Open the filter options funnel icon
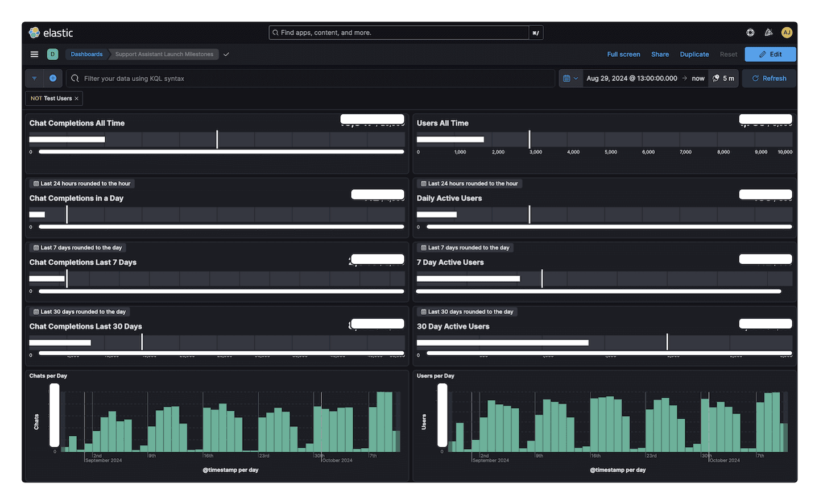This screenshot has width=819, height=504. 34,78
